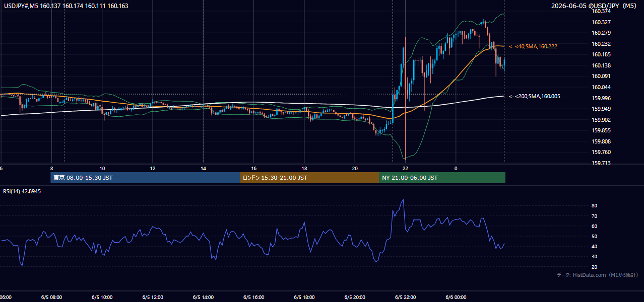This screenshot has width=644, height=302.
Task: Click price axis value 159.808
Action: pyautogui.click(x=601, y=141)
